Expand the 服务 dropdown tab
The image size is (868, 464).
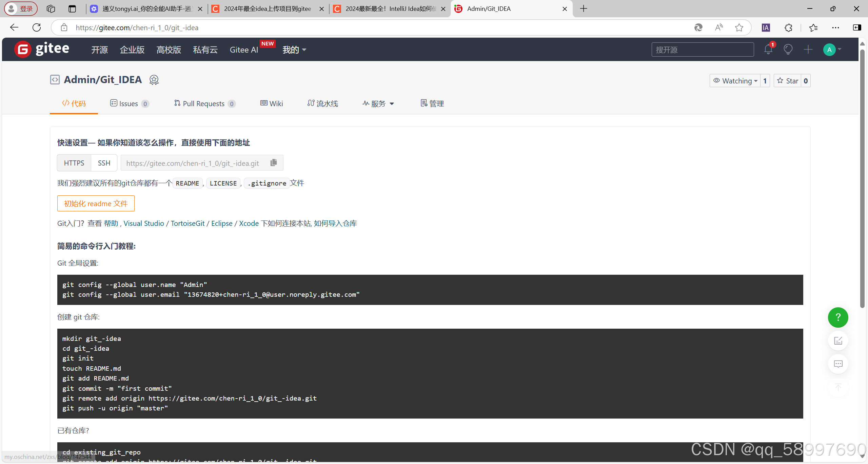coord(378,103)
